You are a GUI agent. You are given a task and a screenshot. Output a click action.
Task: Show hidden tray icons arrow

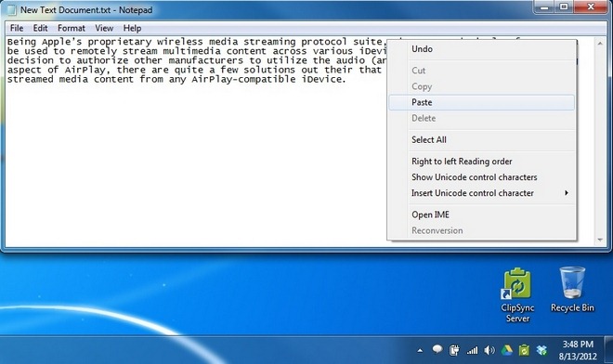420,351
